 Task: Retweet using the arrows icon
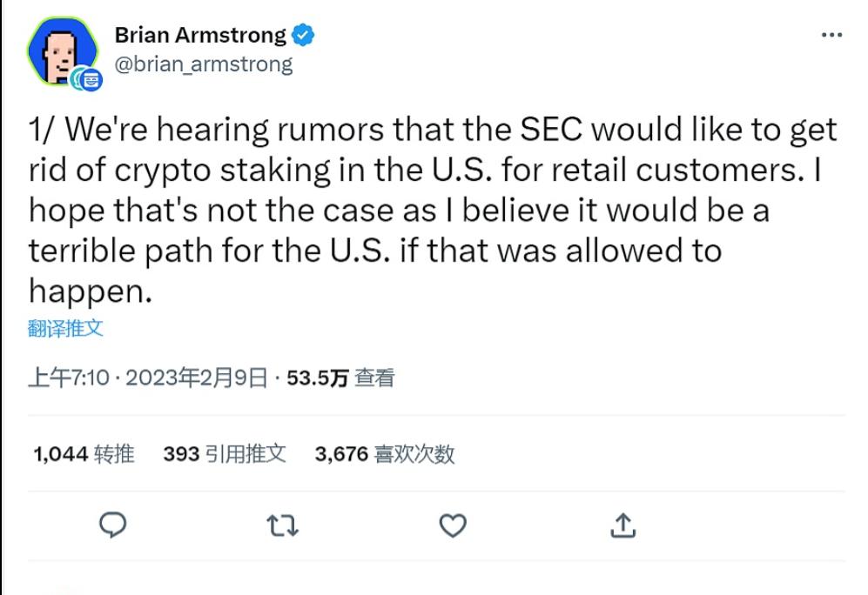(x=282, y=525)
